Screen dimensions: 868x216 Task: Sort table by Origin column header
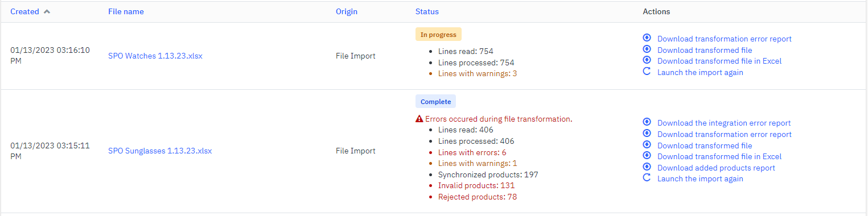tap(347, 11)
